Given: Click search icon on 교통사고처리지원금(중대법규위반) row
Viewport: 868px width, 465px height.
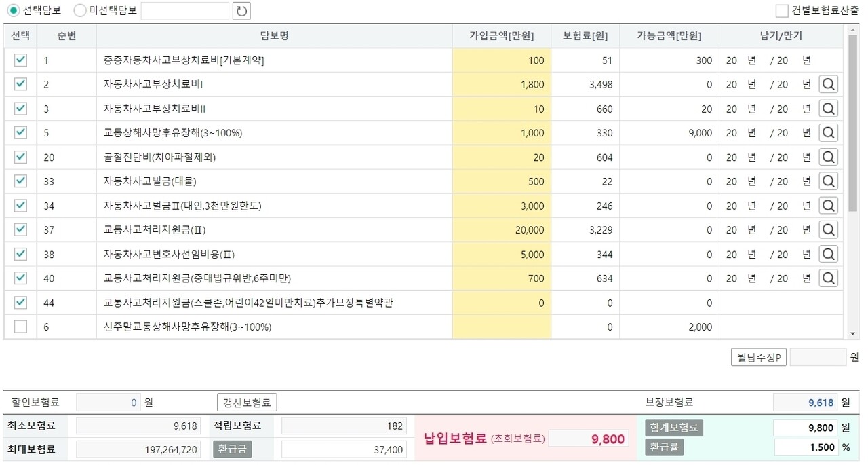Looking at the screenshot, I should pos(828,278).
